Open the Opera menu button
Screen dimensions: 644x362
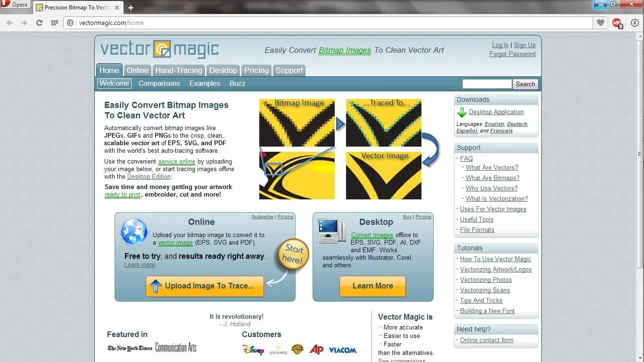click(x=16, y=5)
